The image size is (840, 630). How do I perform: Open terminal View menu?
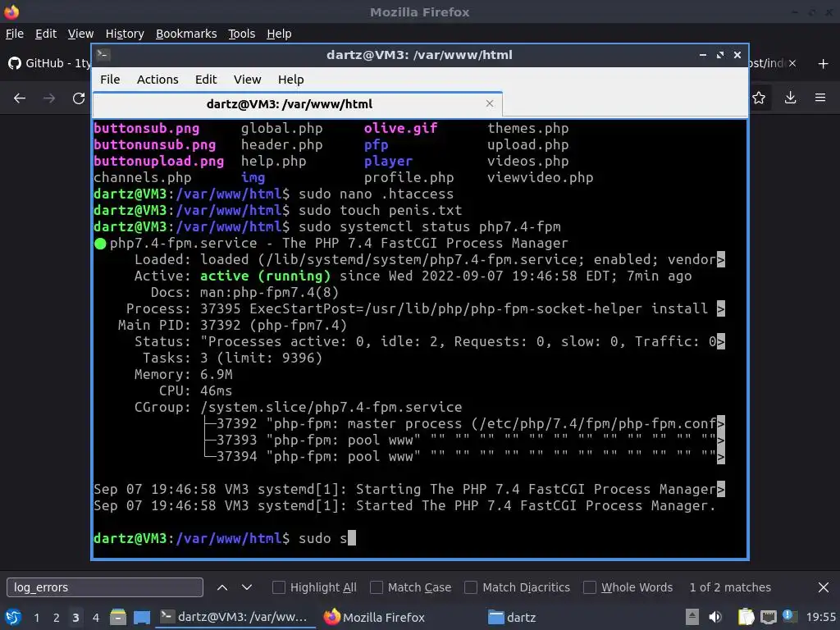coord(247,80)
